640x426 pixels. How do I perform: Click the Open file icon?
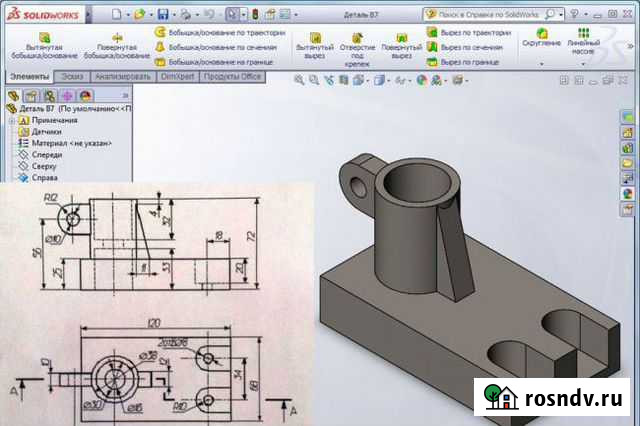(140, 15)
